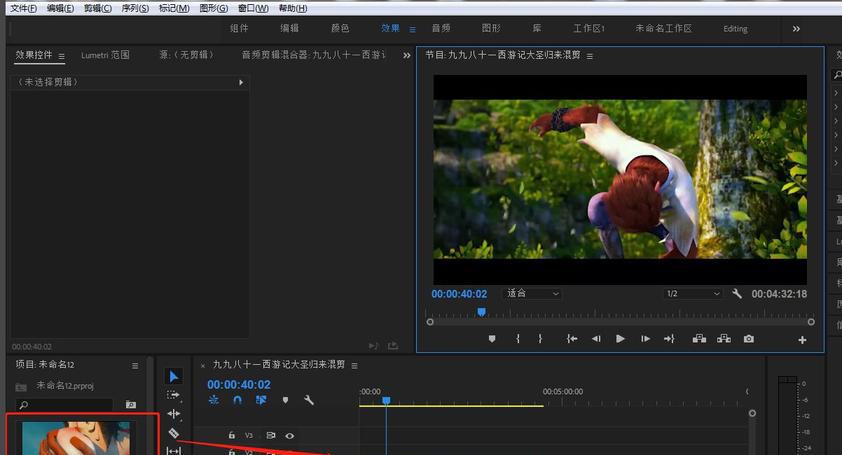Click the Program monitor playhead marker
This screenshot has width=842, height=455.
pos(482,312)
